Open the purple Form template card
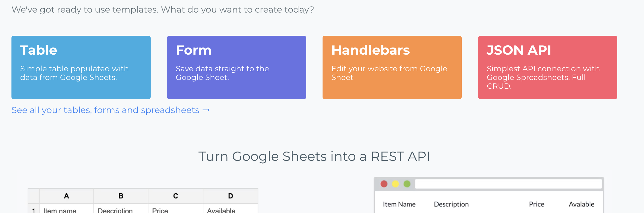This screenshot has width=644, height=213. tap(237, 67)
